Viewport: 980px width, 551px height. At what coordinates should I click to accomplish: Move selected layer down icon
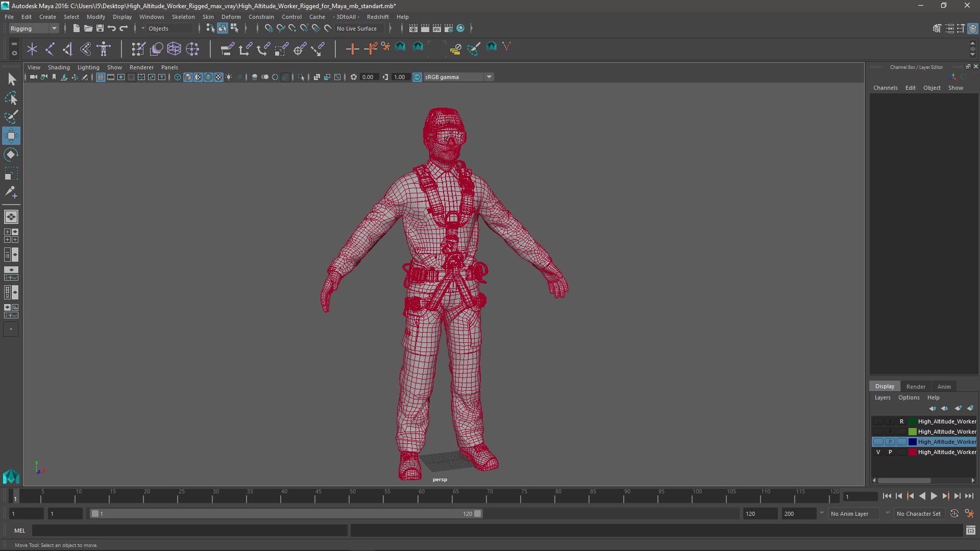point(945,408)
